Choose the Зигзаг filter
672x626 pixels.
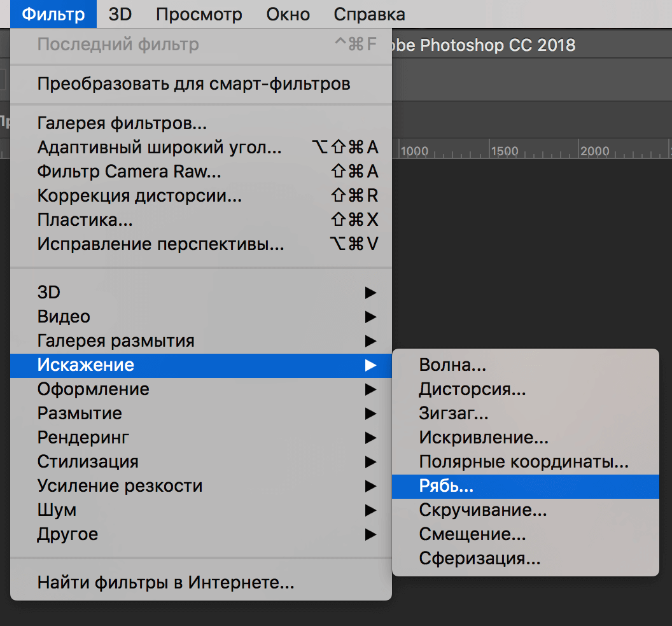452,414
